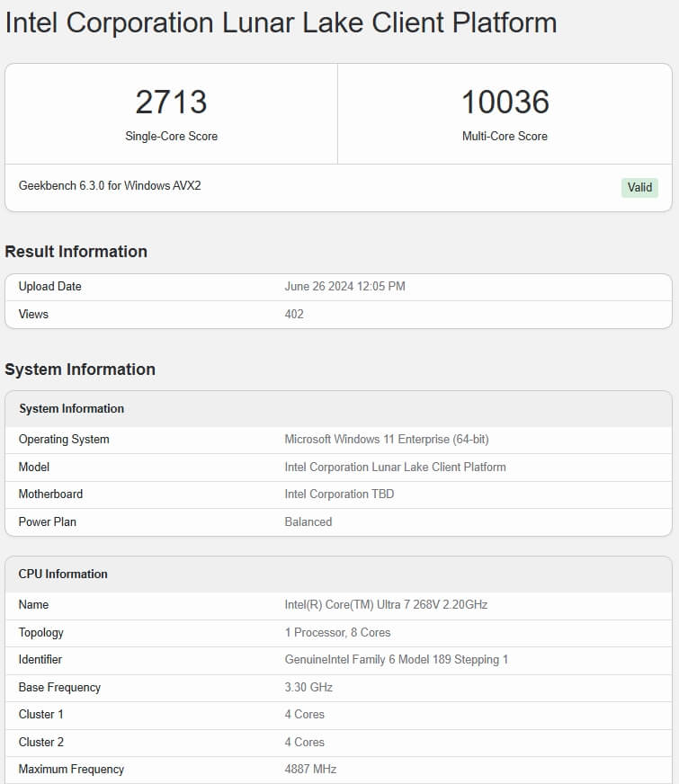The image size is (679, 784).
Task: Select the Geekbench 6.3.0 version text
Action: coord(110,186)
